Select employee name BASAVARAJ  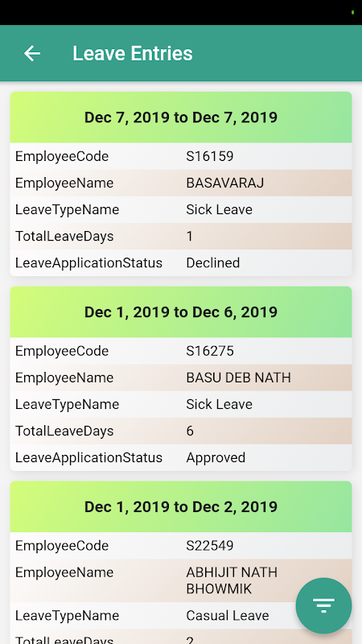(x=225, y=183)
